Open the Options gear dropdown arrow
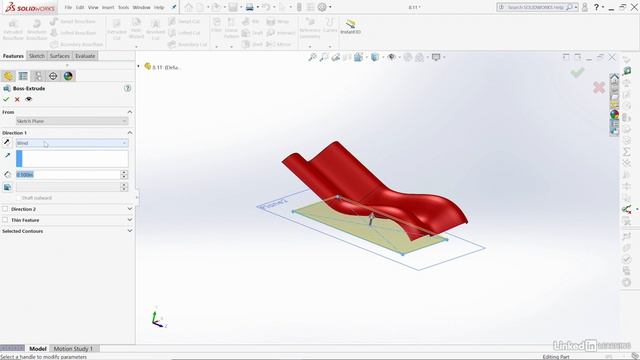640x360 pixels. [330, 7]
